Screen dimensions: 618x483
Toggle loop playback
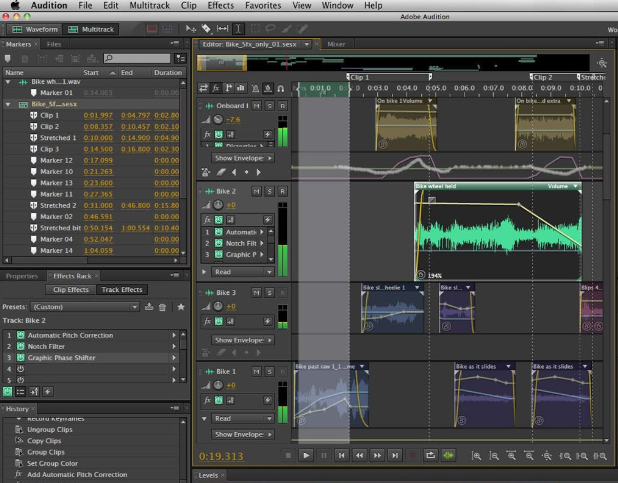[x=430, y=455]
